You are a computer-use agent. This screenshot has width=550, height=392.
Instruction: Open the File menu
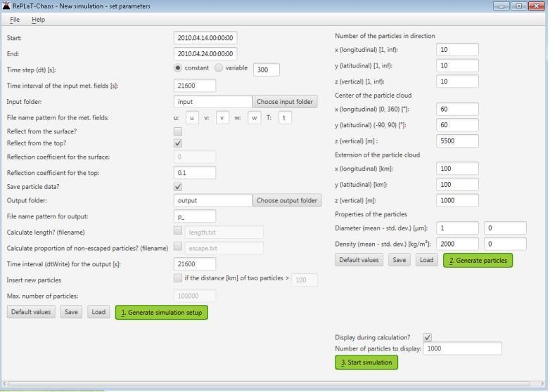click(15, 20)
